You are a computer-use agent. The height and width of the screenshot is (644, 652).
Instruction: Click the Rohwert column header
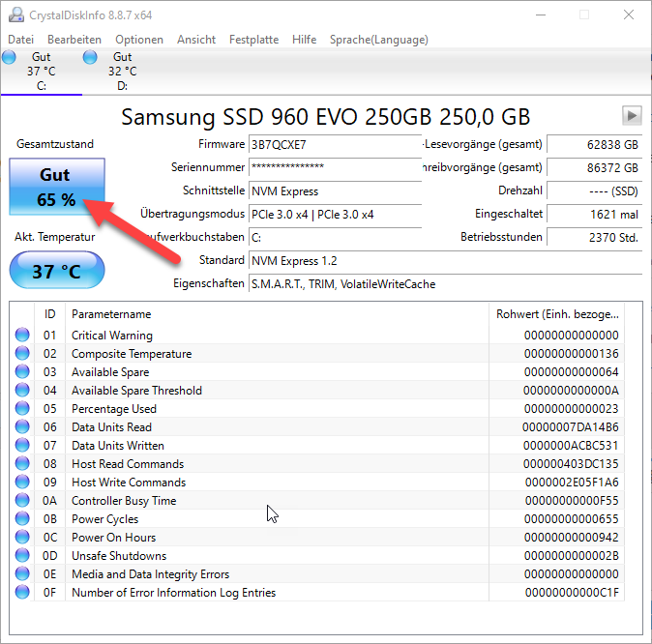[557, 314]
